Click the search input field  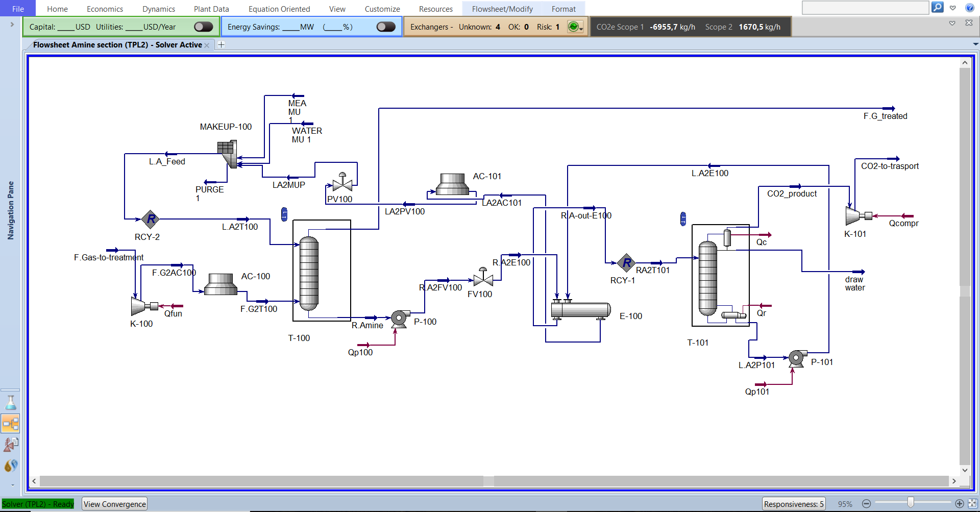point(865,8)
